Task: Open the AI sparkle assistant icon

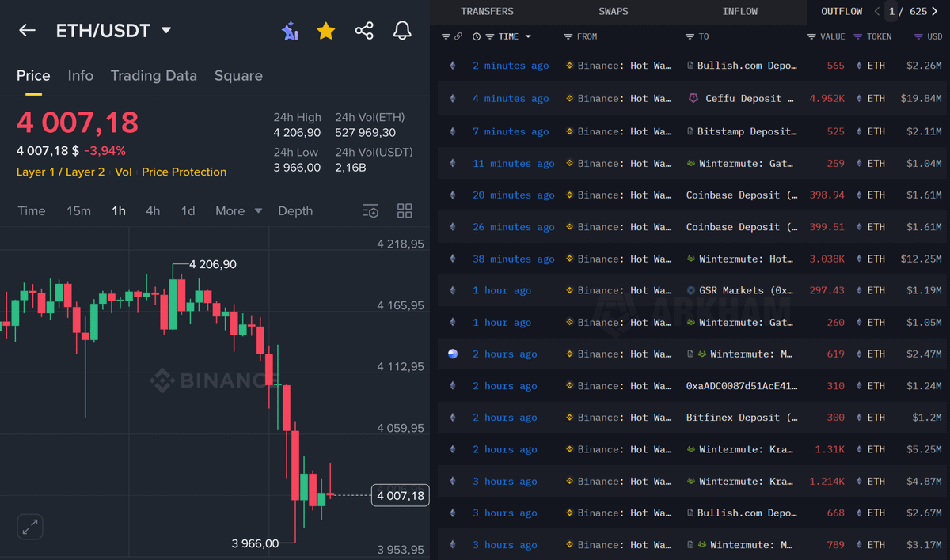Action: coord(290,31)
